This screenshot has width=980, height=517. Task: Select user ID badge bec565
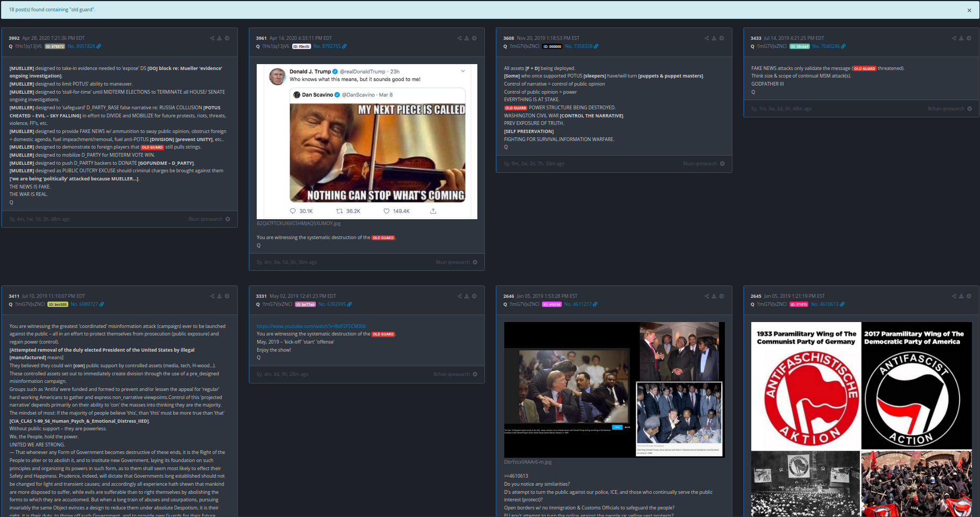pos(58,304)
